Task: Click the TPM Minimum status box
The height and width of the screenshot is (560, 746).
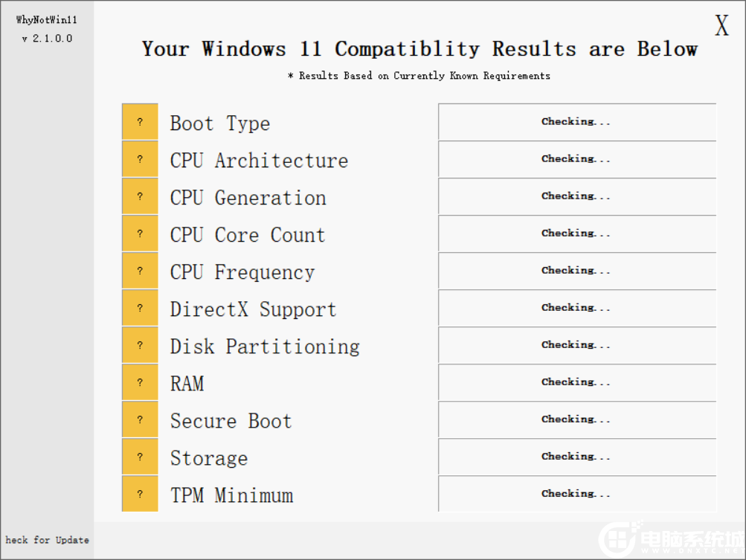Action: tap(576, 493)
